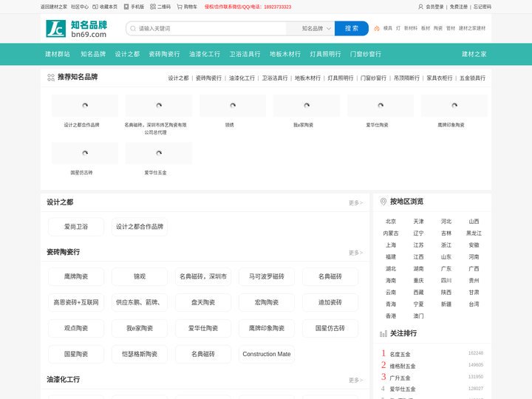This screenshot has height=399, width=532.
Task: Open the 设计之都合作品牌 brand thumbnail
Action: pyautogui.click(x=85, y=106)
